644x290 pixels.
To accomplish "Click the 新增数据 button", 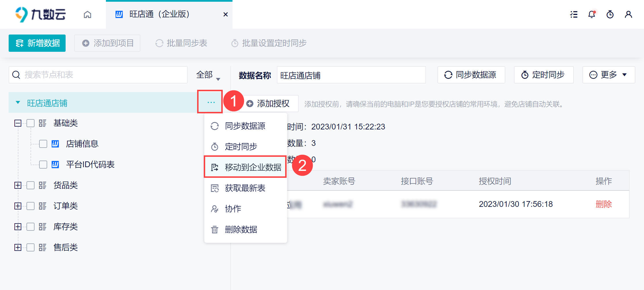I will (37, 43).
